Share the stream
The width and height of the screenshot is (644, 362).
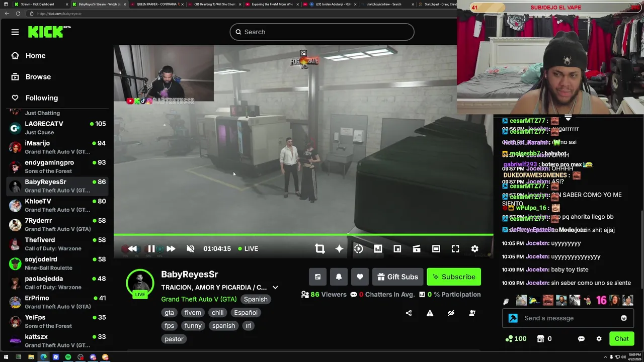(x=409, y=313)
